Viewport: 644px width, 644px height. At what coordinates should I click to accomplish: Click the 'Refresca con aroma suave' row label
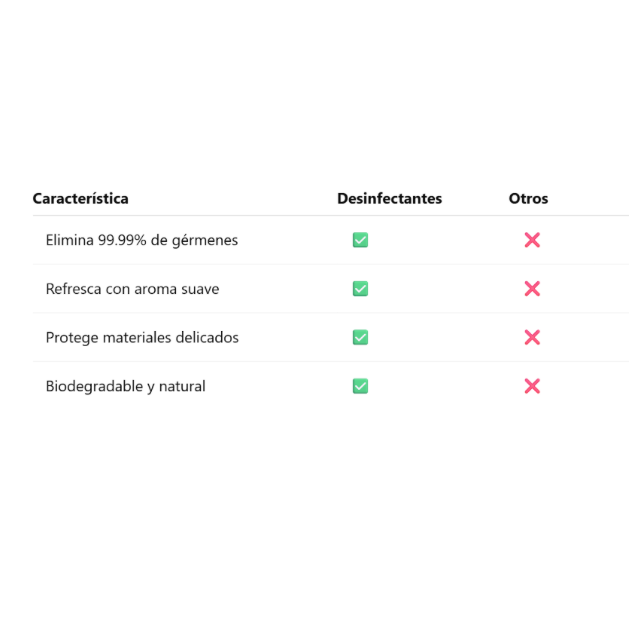132,289
